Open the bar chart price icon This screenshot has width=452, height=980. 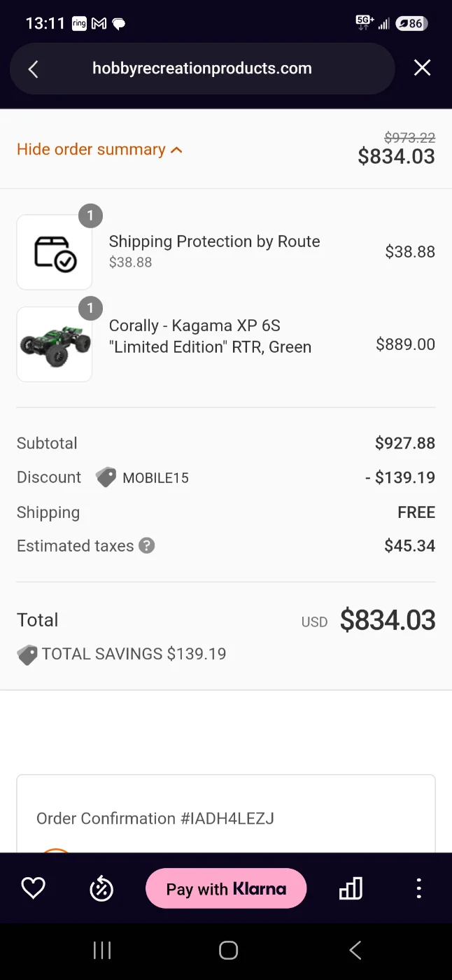[x=351, y=888]
